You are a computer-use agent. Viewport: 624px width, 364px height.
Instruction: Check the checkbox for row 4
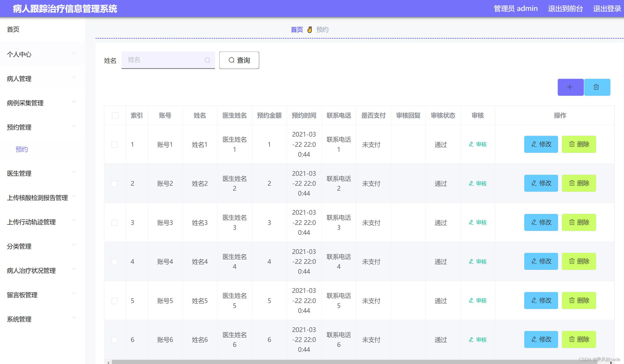coord(114,262)
